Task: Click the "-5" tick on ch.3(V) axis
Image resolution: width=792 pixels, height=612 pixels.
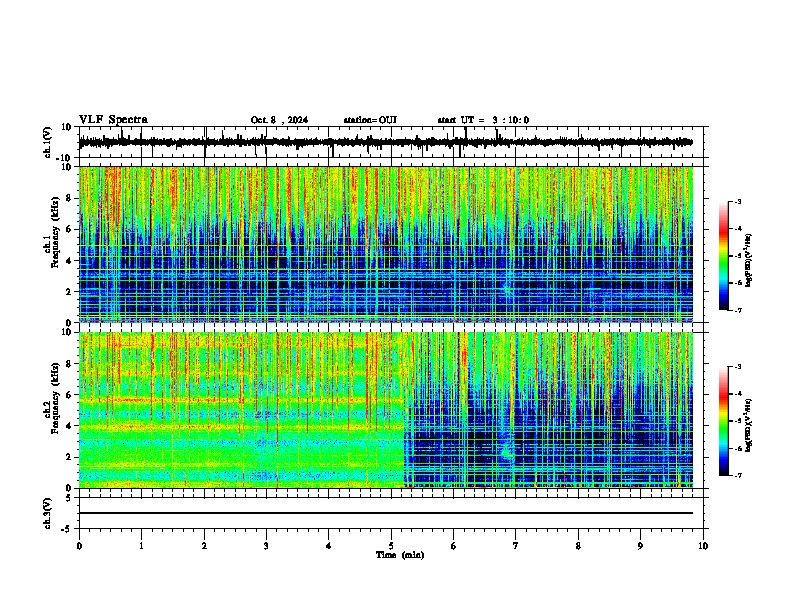Action: tap(67, 529)
